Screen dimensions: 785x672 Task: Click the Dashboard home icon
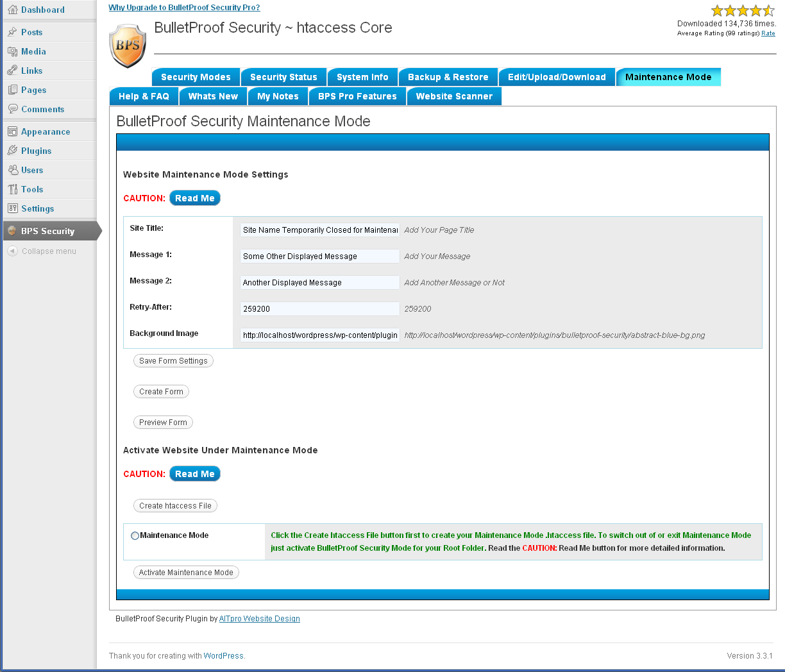point(13,10)
